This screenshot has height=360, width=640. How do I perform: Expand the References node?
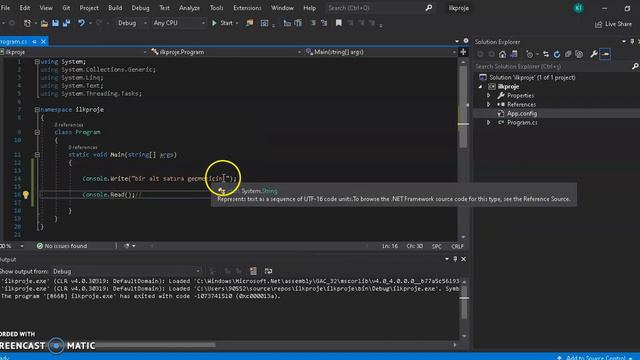[x=489, y=104]
